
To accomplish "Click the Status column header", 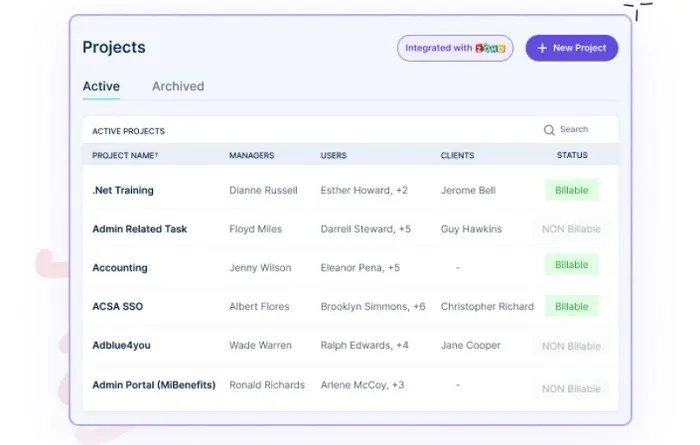I will pos(572,155).
